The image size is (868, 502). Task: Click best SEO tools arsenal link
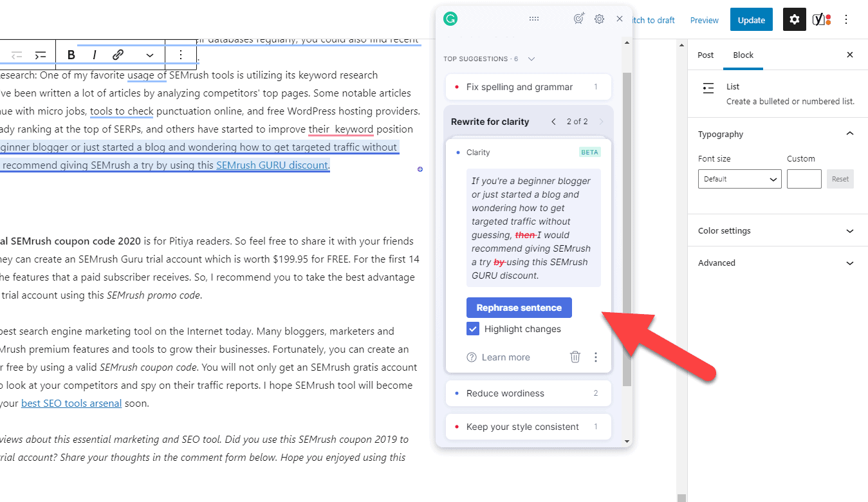tap(71, 404)
